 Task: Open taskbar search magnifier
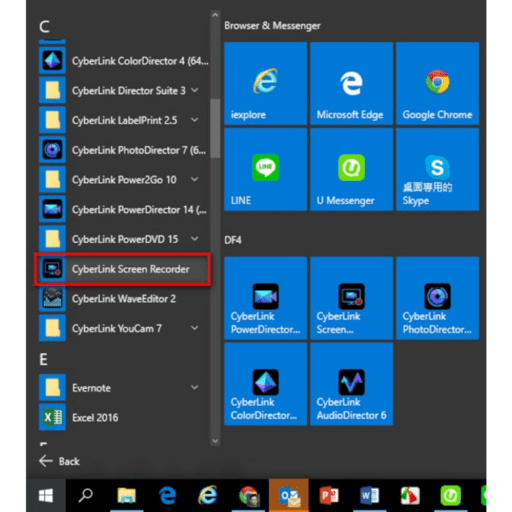click(x=86, y=496)
